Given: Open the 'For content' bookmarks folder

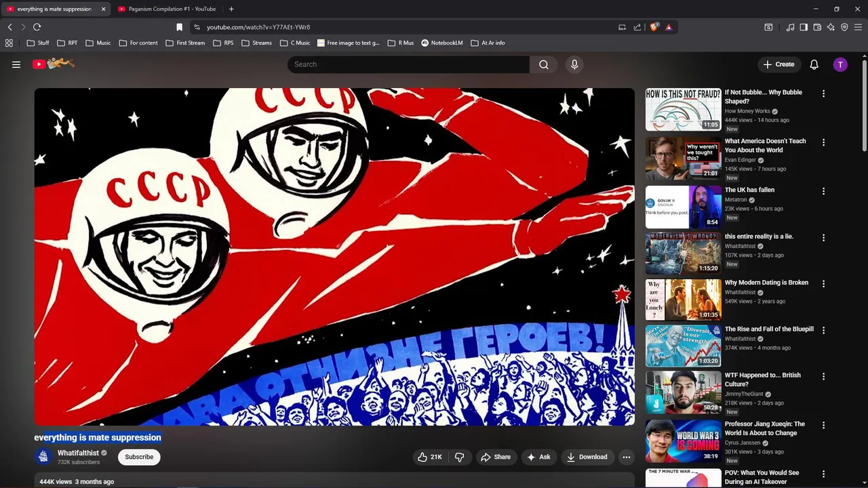Looking at the screenshot, I should [x=138, y=43].
